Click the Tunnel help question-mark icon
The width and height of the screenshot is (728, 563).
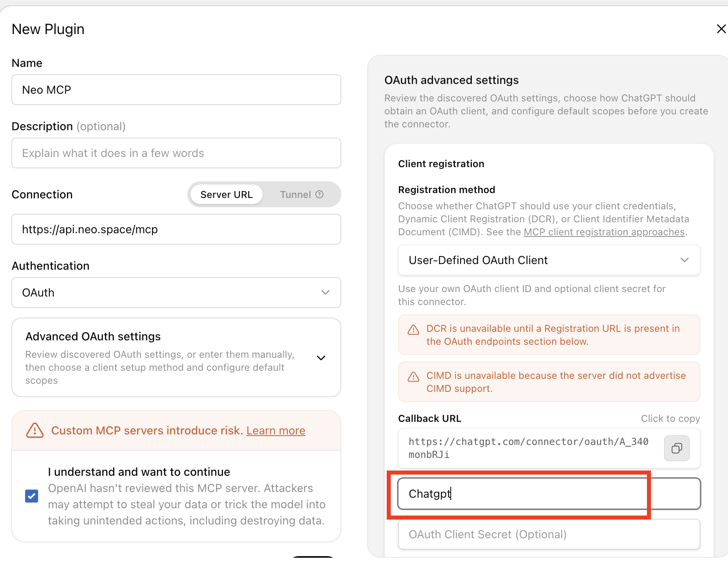[x=319, y=194]
